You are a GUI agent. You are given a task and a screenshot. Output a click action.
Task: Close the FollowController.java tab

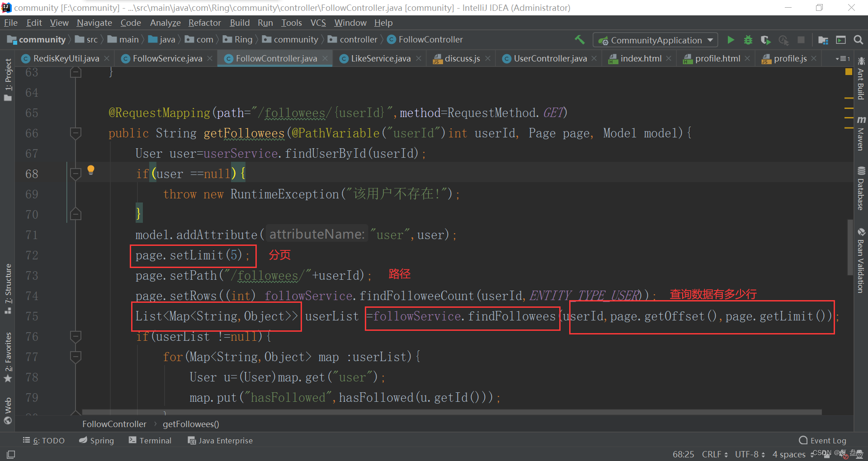click(325, 58)
